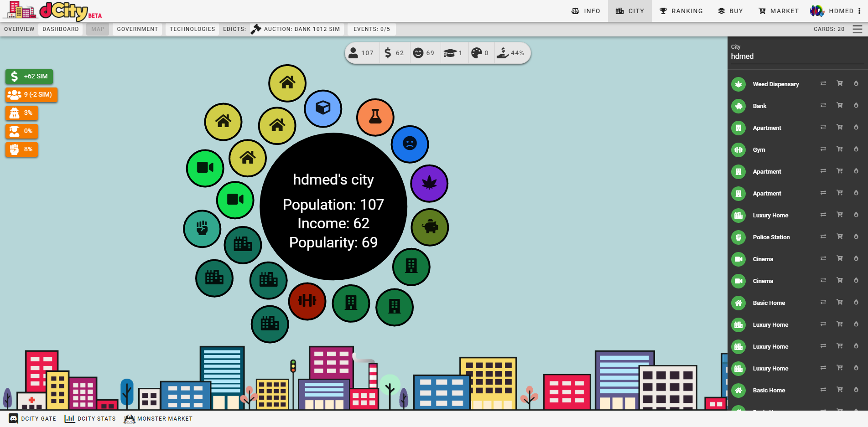Open the dCity Gate link
This screenshot has height=427, width=868.
coord(32,419)
